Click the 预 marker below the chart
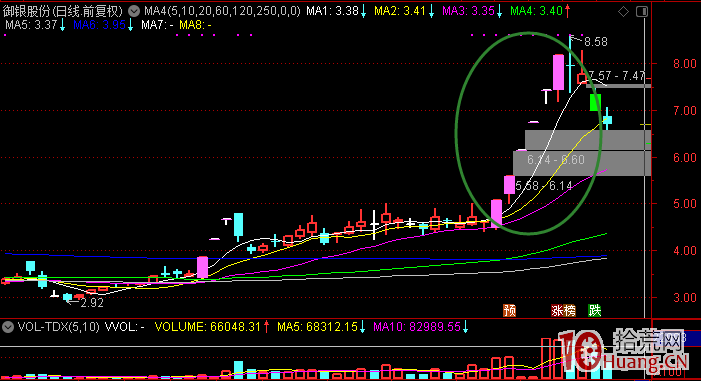 click(x=510, y=310)
